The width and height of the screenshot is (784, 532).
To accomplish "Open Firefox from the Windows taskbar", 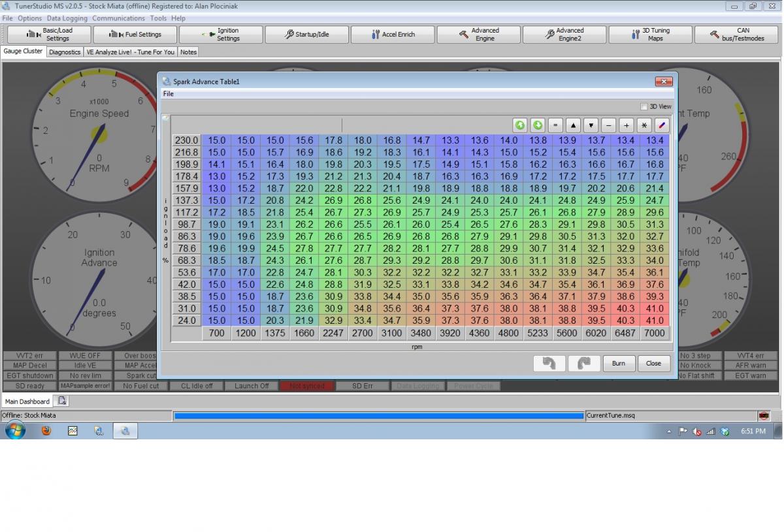I will coord(46,431).
